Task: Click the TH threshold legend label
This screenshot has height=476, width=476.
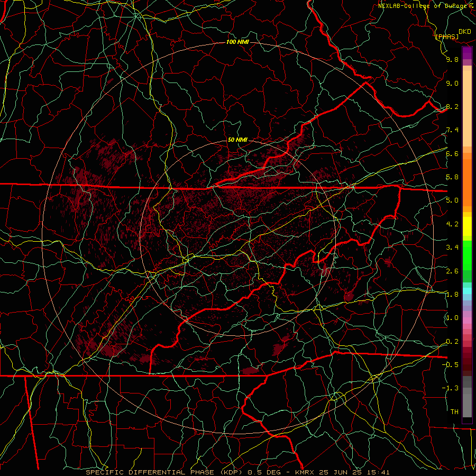Action: coord(454,412)
